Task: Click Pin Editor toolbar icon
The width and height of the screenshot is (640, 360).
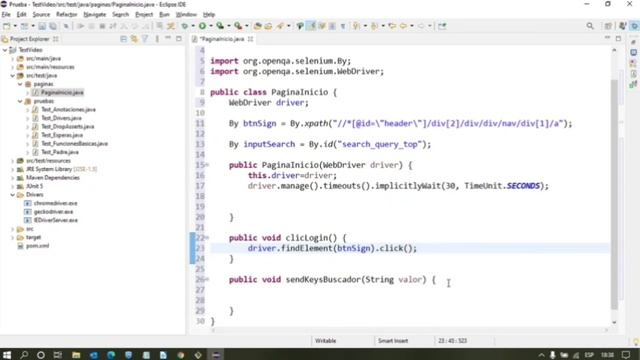Action: coord(442,26)
